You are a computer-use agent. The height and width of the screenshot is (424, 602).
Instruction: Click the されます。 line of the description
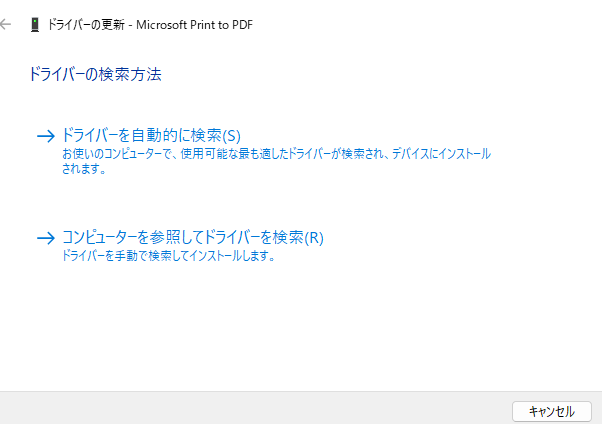84,169
